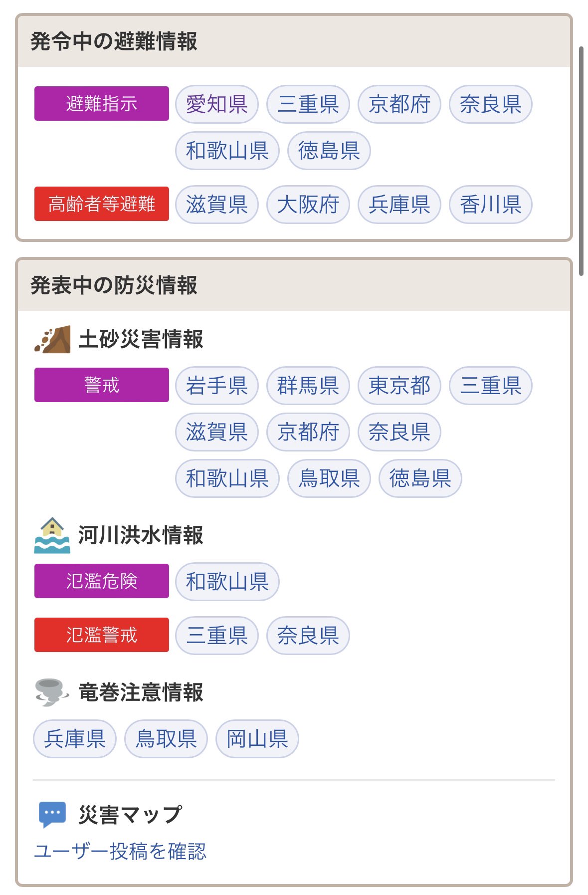Select 愛知県 under 避難指示

(x=217, y=104)
